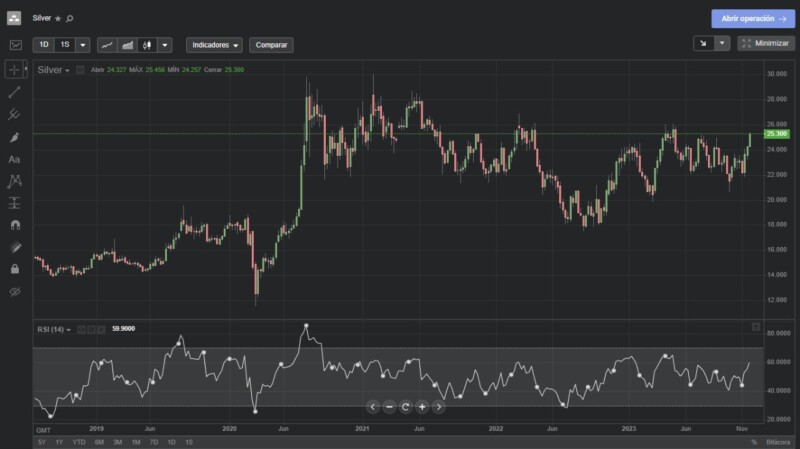Click the Comparar button
Image resolution: width=800 pixels, height=449 pixels.
[271, 45]
